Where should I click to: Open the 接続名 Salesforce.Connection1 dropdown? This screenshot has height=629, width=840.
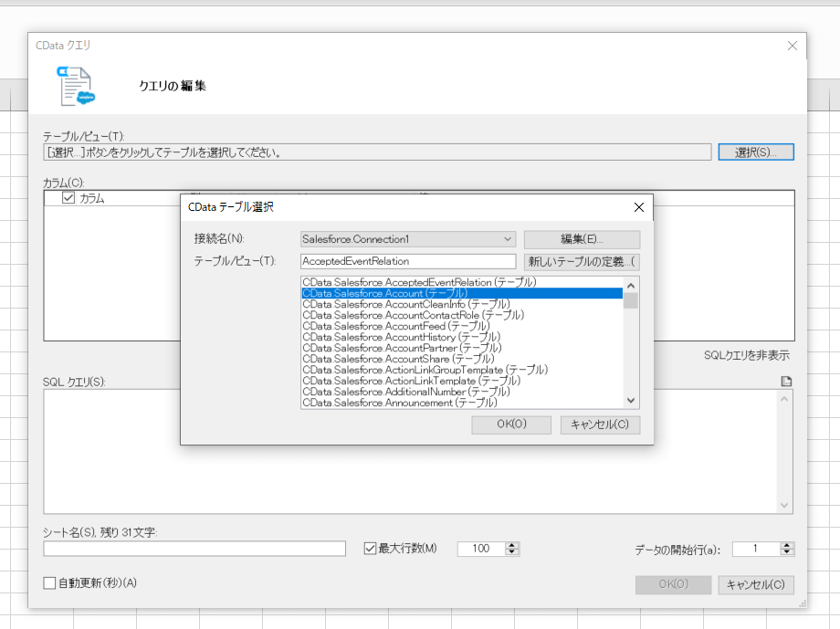pyautogui.click(x=508, y=239)
